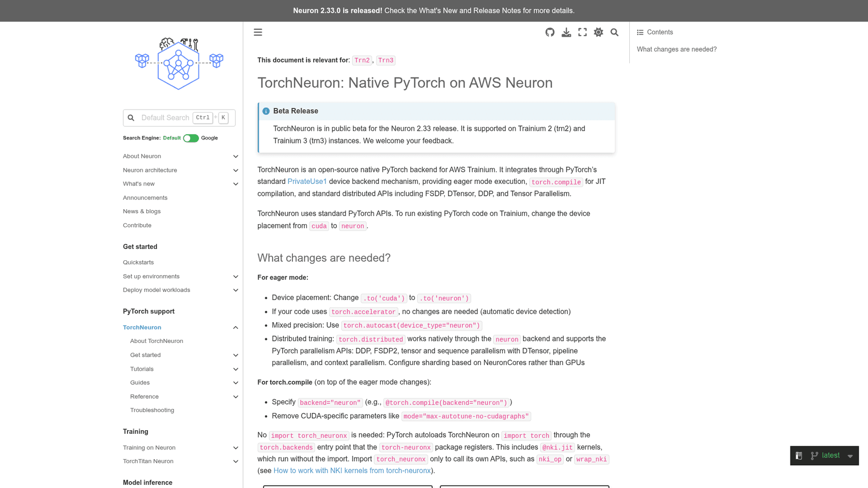Click the Trn3 tag

(x=385, y=60)
